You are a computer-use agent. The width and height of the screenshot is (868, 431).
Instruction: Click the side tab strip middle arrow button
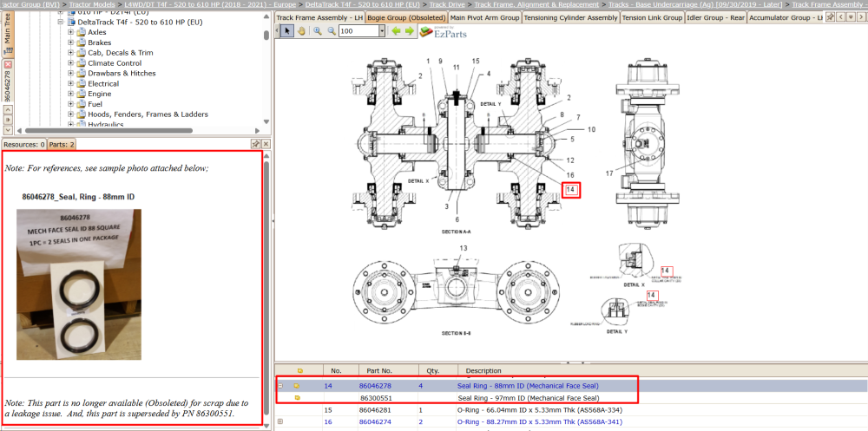[x=8, y=119]
